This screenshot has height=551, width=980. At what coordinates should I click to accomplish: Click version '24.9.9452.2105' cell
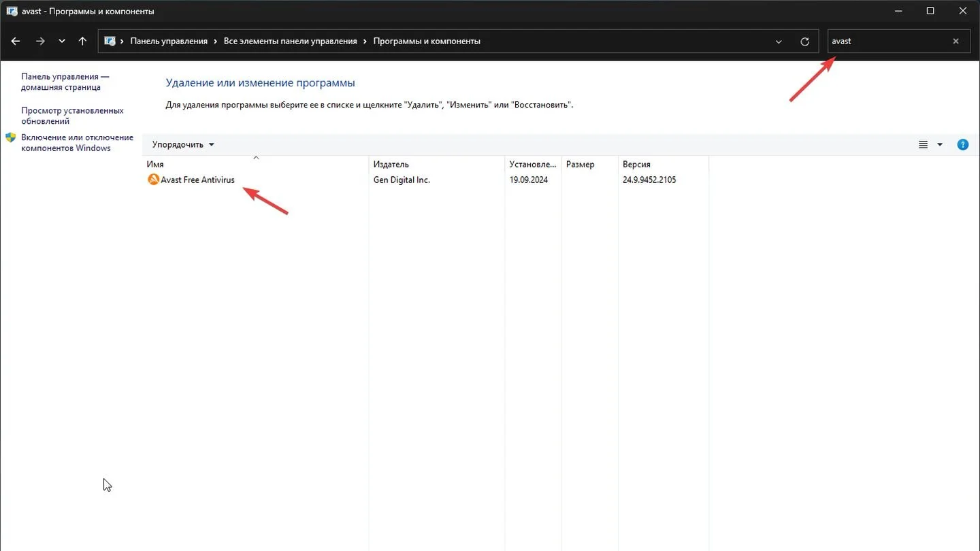[x=649, y=180]
